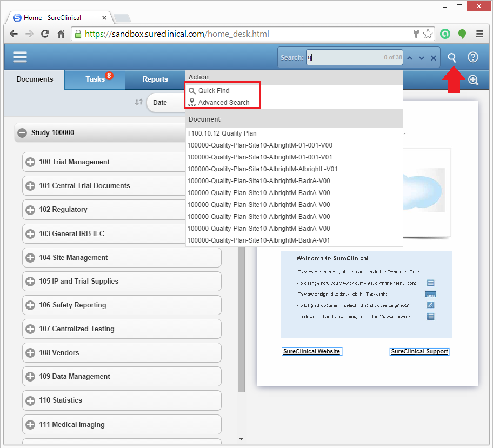Open the Tasks tab

[95, 79]
